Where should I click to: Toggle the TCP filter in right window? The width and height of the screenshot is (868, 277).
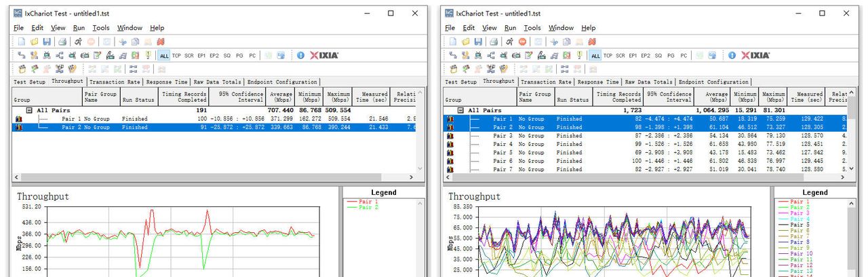(x=608, y=56)
